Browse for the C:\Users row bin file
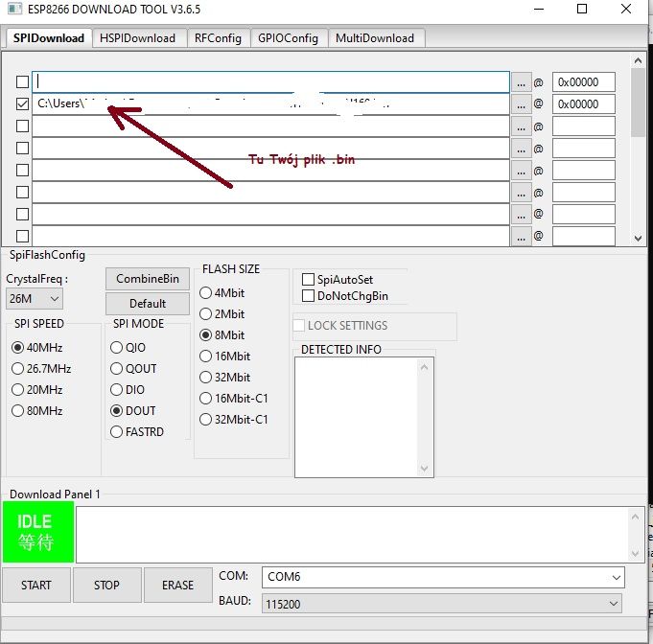This screenshot has width=653, height=644. pos(521,104)
